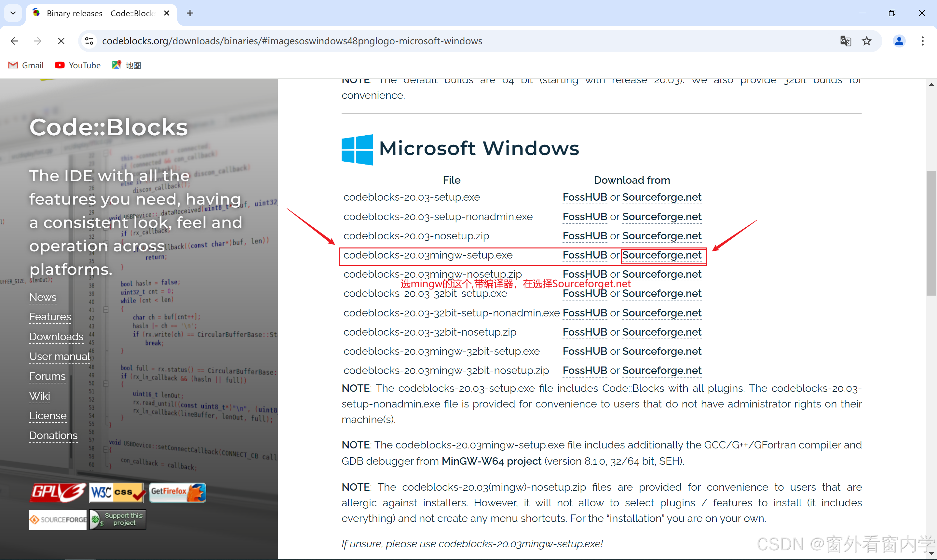
Task: Open the Chrome profile avatar icon
Action: [899, 41]
